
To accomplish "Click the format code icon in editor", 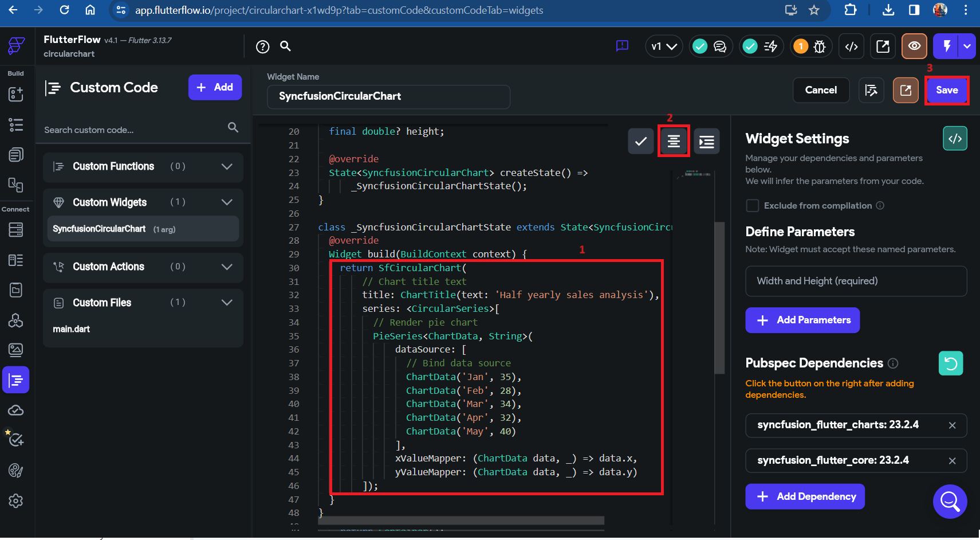I will [674, 141].
